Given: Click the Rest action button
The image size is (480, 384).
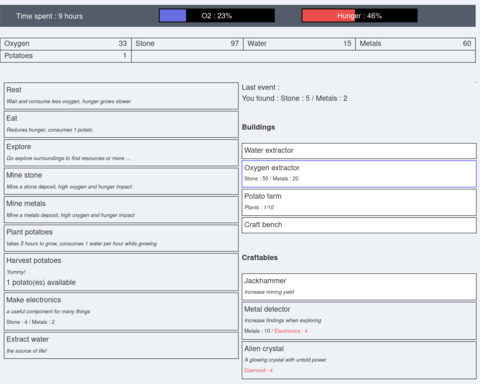Looking at the screenshot, I should 121,96.
